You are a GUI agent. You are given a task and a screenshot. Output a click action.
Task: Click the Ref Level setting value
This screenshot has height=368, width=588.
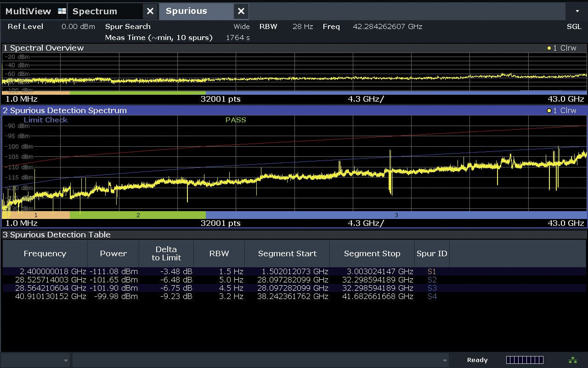click(78, 27)
